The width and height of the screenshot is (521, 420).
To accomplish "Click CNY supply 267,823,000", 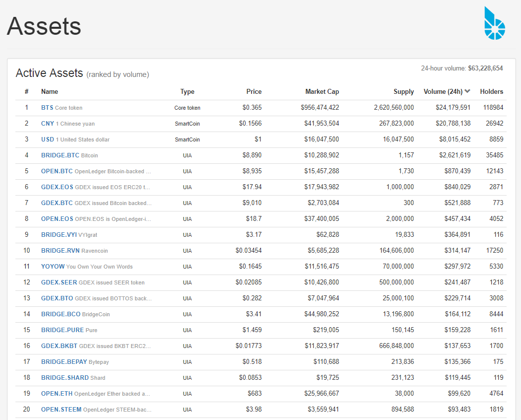I will (396, 124).
